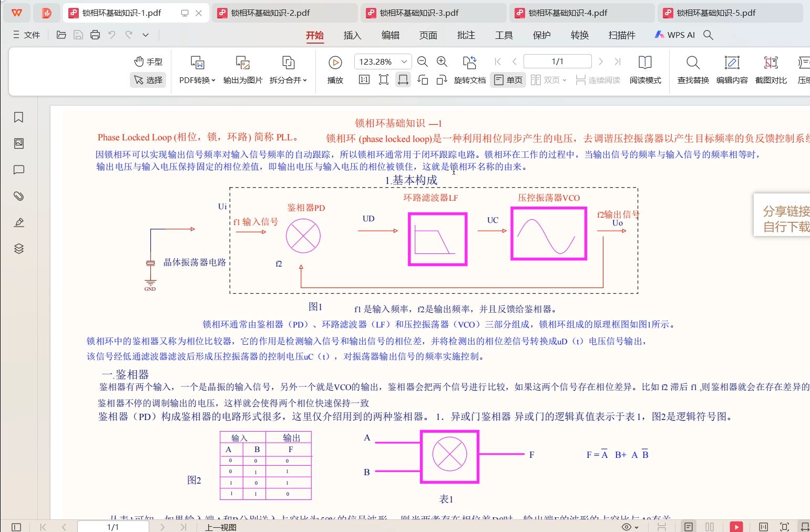The image size is (810, 532).
Task: Click the open folder icon
Action: [61, 35]
